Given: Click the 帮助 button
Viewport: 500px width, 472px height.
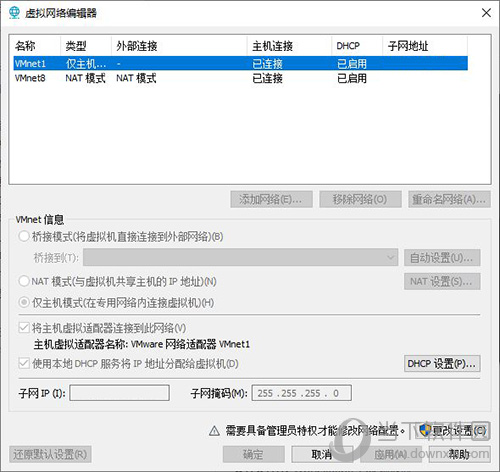Looking at the screenshot, I should [x=460, y=454].
